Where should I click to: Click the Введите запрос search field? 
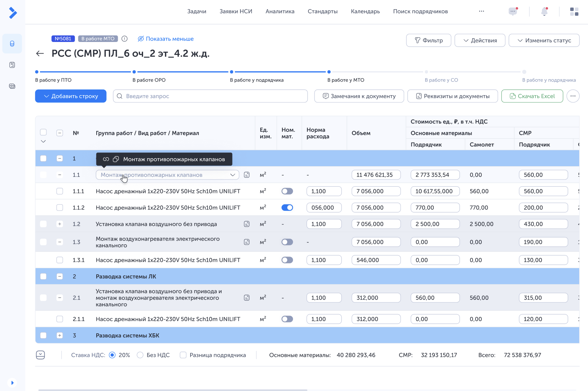click(x=210, y=96)
